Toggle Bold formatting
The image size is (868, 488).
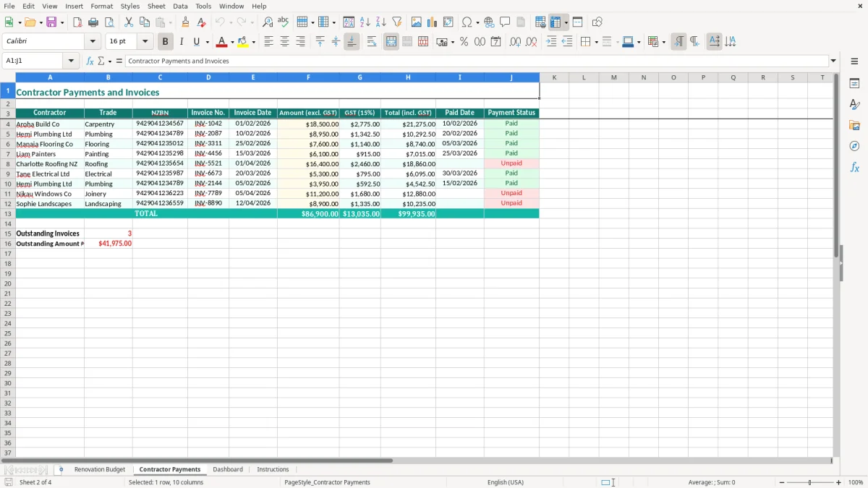point(166,42)
